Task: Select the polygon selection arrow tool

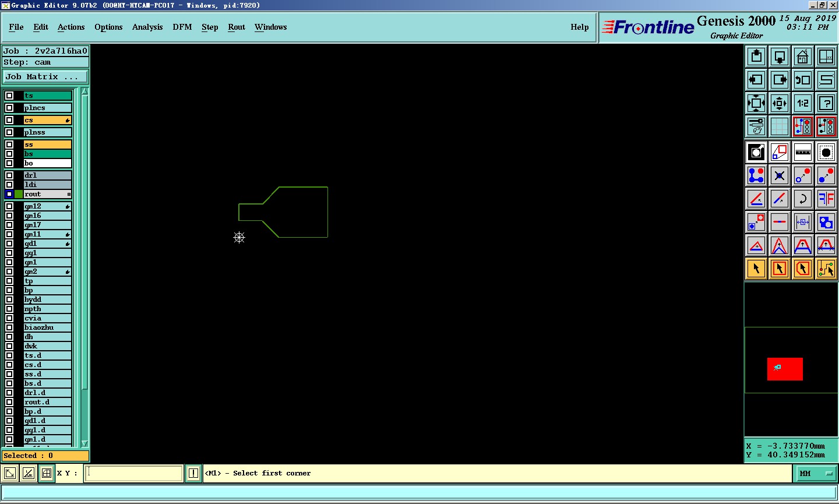Action: 803,269
